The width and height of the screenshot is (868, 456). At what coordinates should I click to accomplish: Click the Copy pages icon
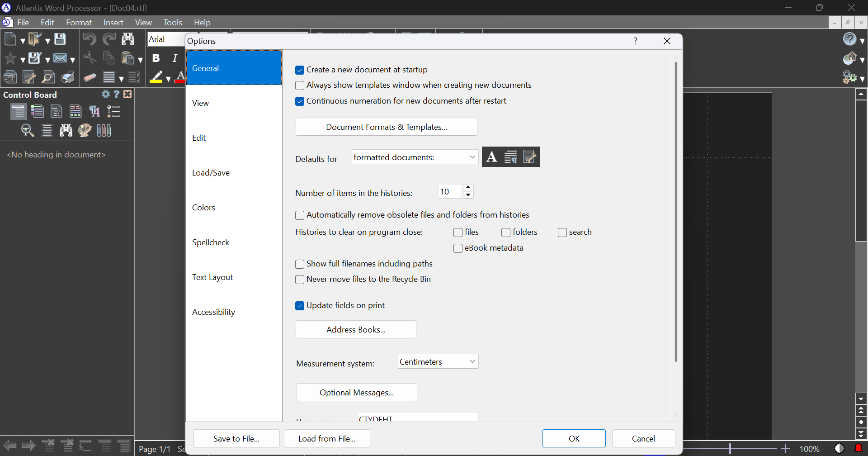tap(109, 58)
